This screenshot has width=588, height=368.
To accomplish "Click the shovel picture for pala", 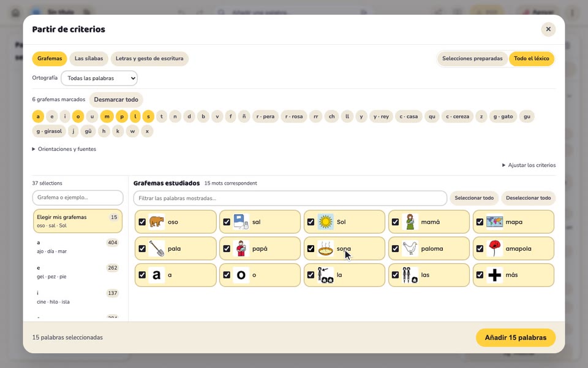I will point(156,248).
